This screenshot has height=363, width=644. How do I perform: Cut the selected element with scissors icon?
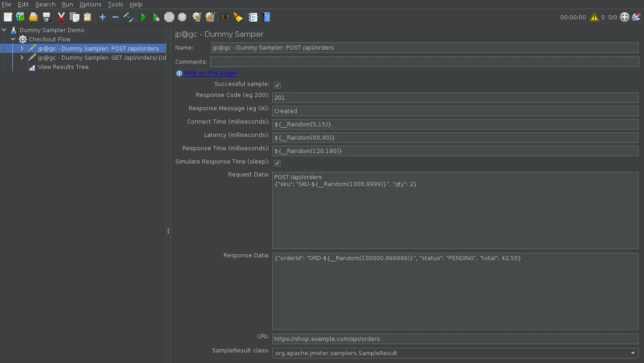click(61, 17)
